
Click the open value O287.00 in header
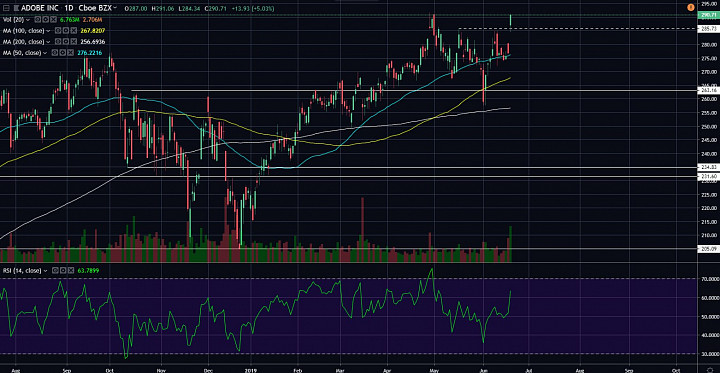coord(135,8)
